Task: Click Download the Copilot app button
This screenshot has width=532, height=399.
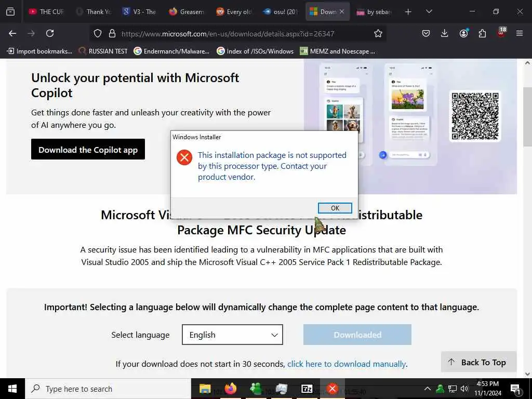Action: click(88, 149)
